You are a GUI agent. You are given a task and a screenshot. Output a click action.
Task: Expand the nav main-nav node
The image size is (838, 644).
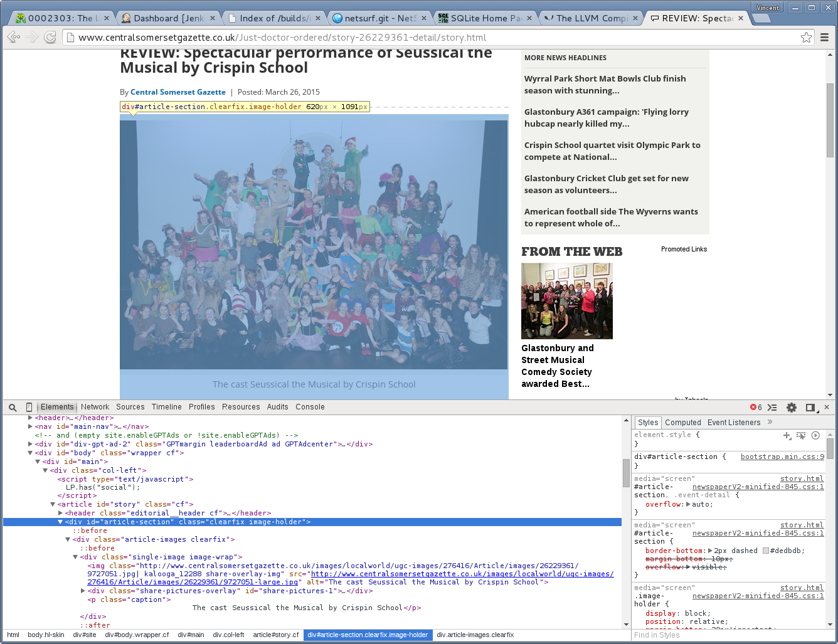coord(30,426)
